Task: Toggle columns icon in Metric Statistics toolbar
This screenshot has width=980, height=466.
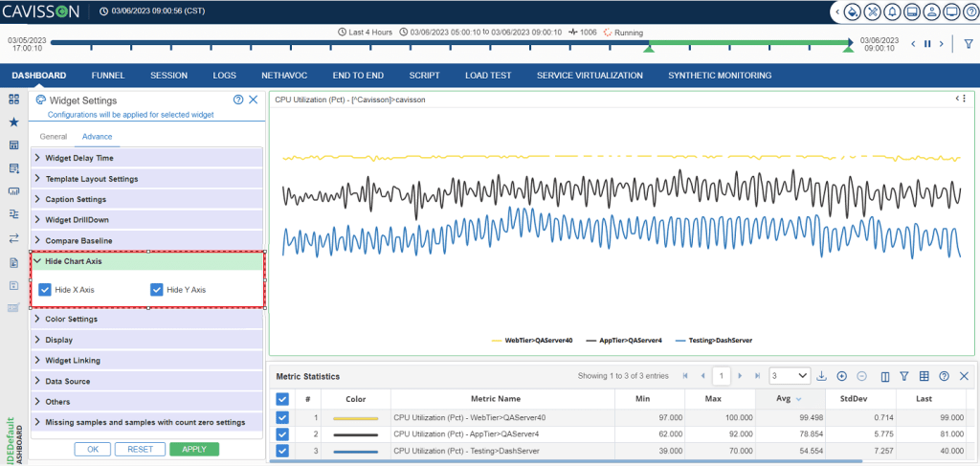Action: 885,376
